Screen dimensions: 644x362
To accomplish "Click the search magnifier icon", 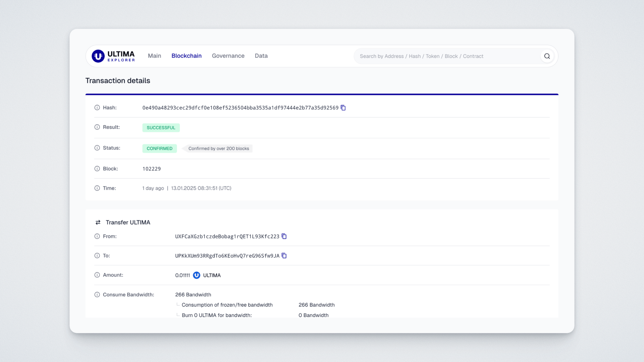I will 547,56.
